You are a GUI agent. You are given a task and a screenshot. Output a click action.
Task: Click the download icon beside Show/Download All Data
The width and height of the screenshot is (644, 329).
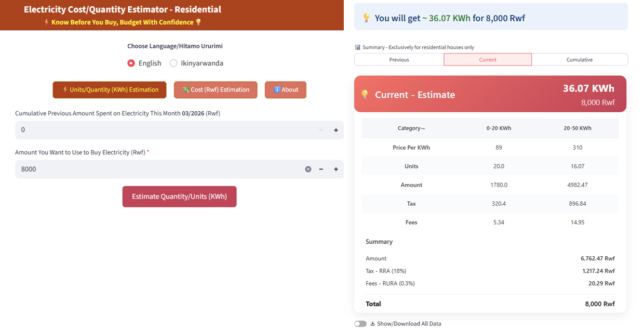pyautogui.click(x=372, y=324)
